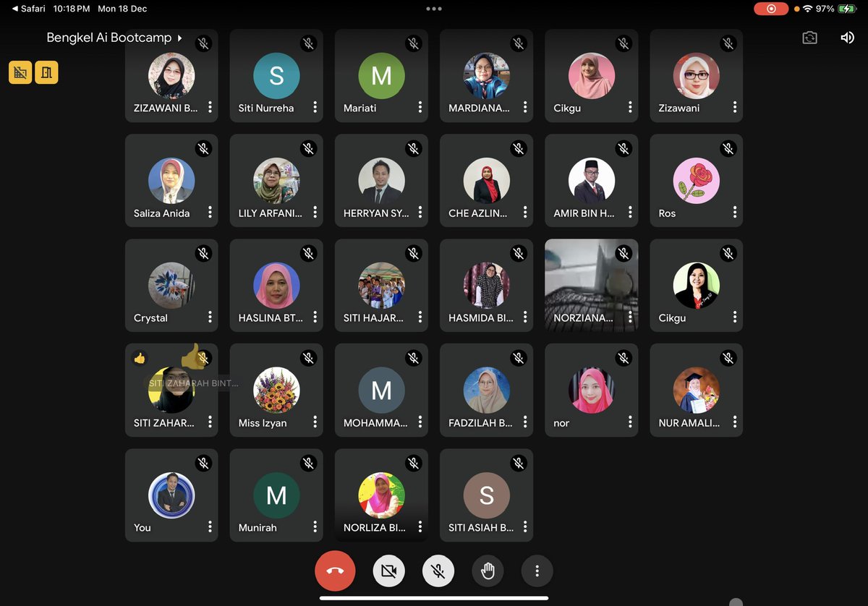Open three-dot menu on Mariati's tile
Screen dimensions: 868x606
point(420,107)
